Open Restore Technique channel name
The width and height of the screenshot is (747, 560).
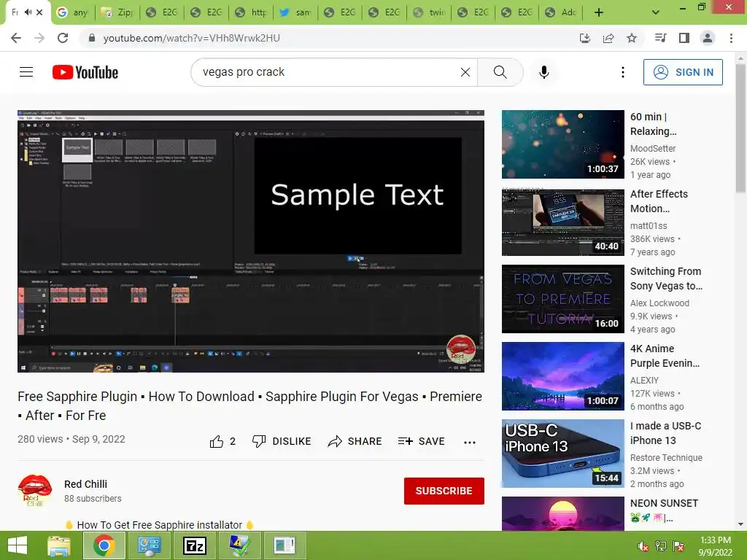(667, 458)
